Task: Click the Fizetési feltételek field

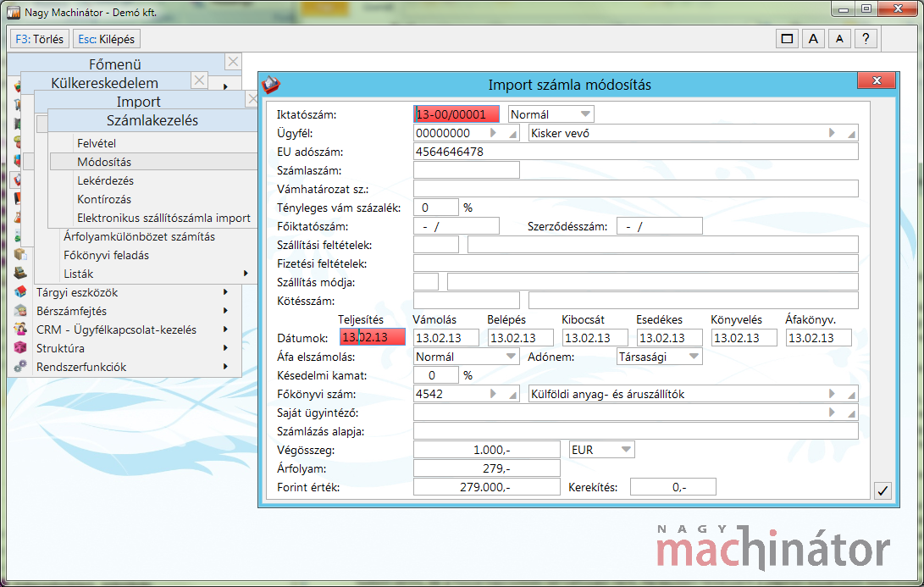Action: [636, 263]
